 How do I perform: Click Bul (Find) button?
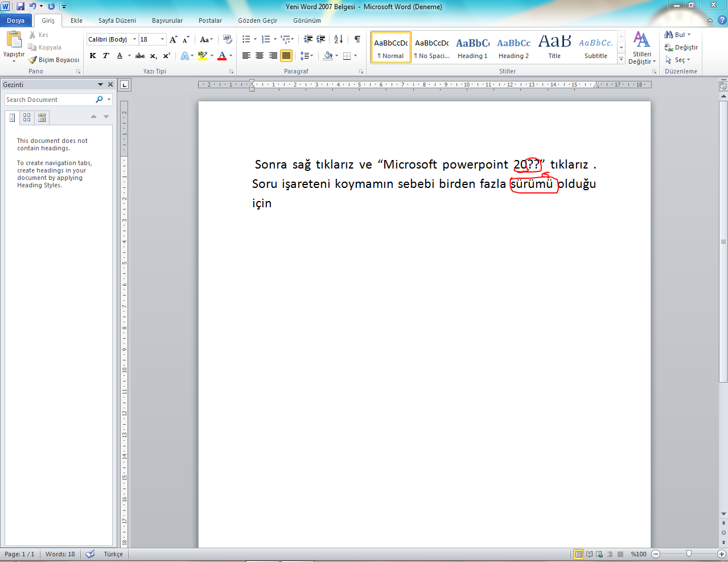[x=677, y=35]
